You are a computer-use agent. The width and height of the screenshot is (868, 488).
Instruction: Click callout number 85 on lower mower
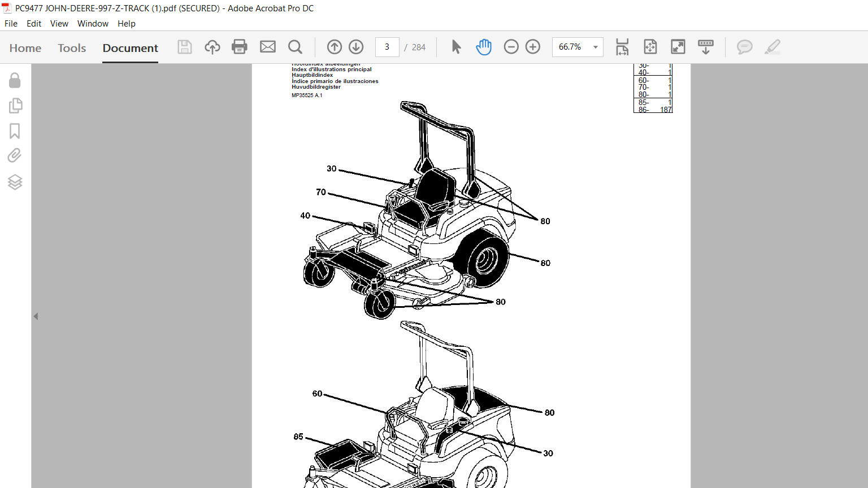298,437
